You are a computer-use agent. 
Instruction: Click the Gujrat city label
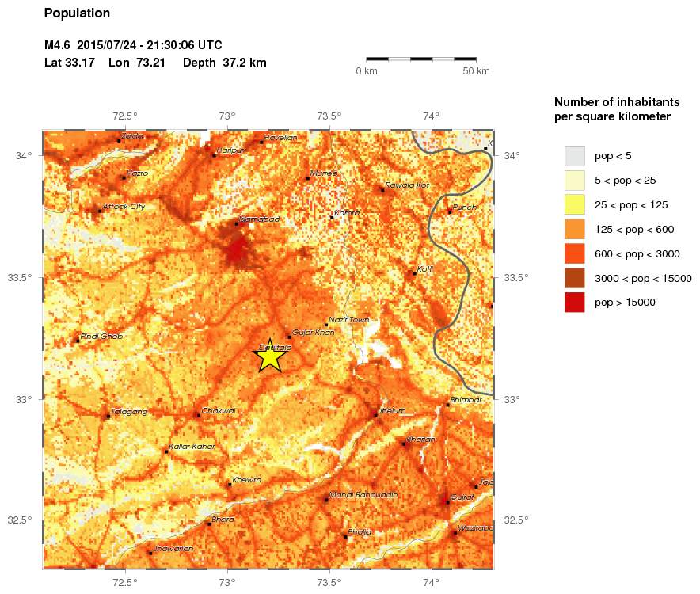coord(462,497)
